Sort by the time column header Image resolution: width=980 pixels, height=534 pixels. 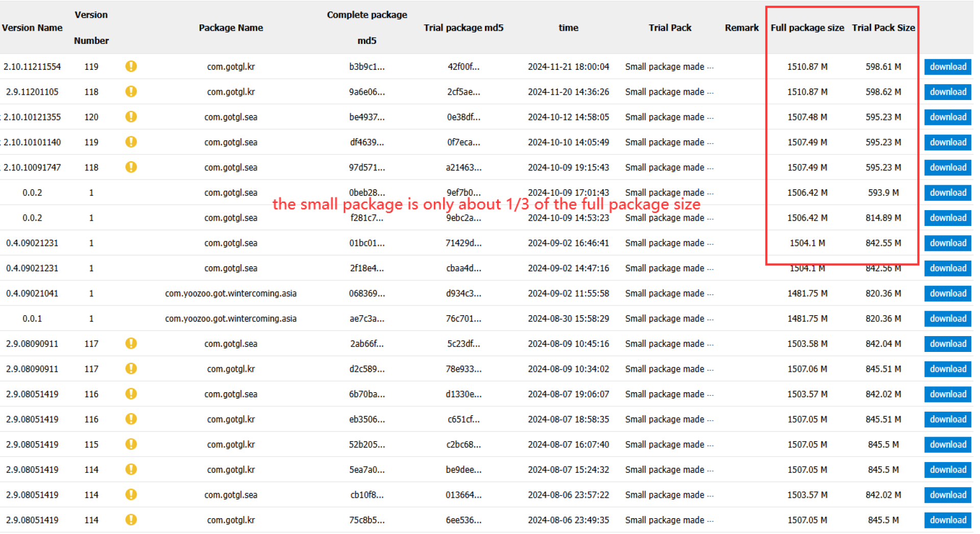568,28
